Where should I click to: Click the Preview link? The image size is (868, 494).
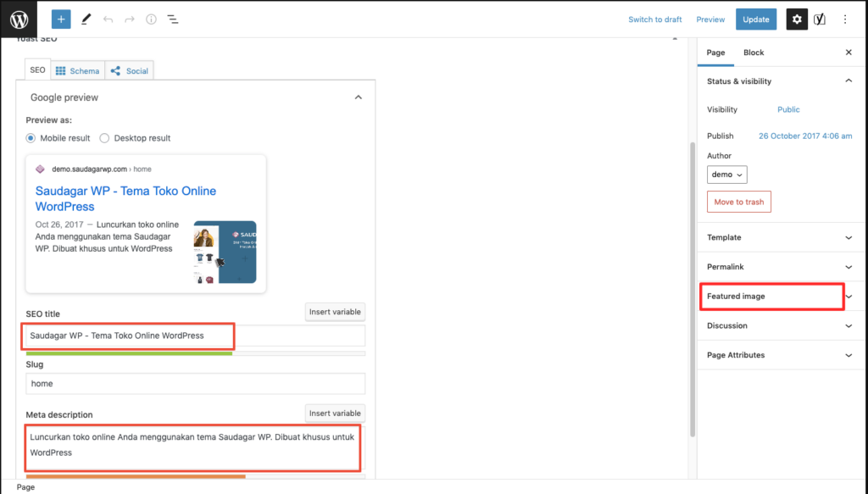pyautogui.click(x=710, y=19)
